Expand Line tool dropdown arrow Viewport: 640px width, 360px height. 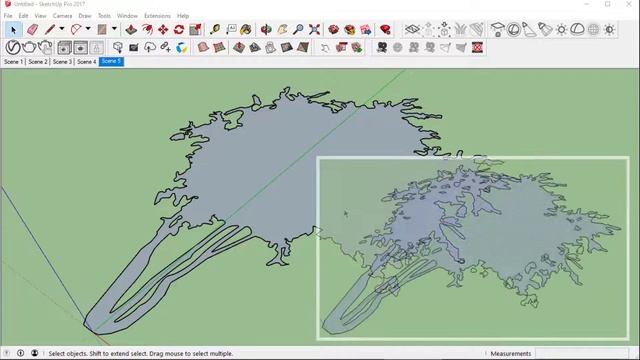tap(62, 29)
